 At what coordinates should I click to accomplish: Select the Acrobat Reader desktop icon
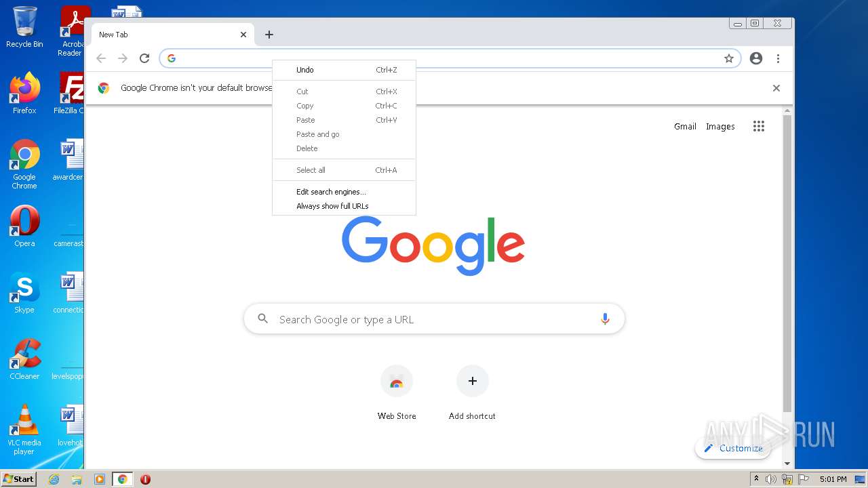coord(73,31)
